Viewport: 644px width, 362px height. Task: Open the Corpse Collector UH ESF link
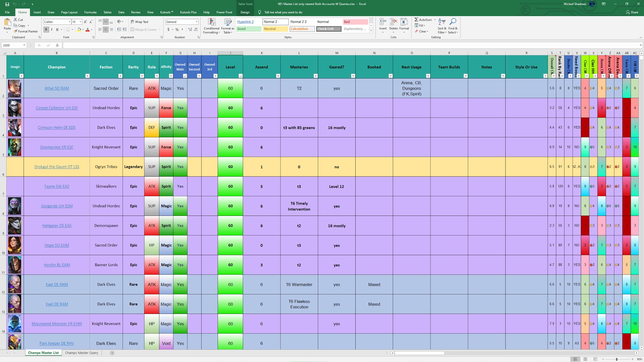[x=57, y=108]
